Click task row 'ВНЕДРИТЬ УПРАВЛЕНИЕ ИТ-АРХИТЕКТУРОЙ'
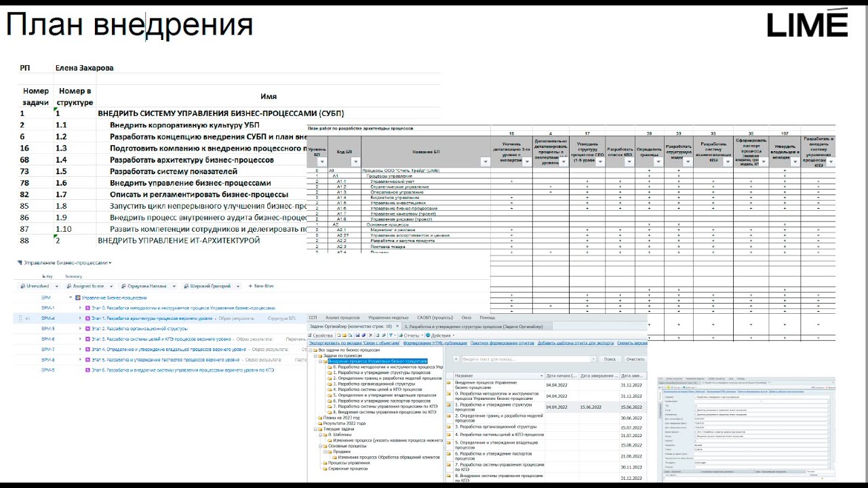The image size is (868, 488). click(179, 240)
